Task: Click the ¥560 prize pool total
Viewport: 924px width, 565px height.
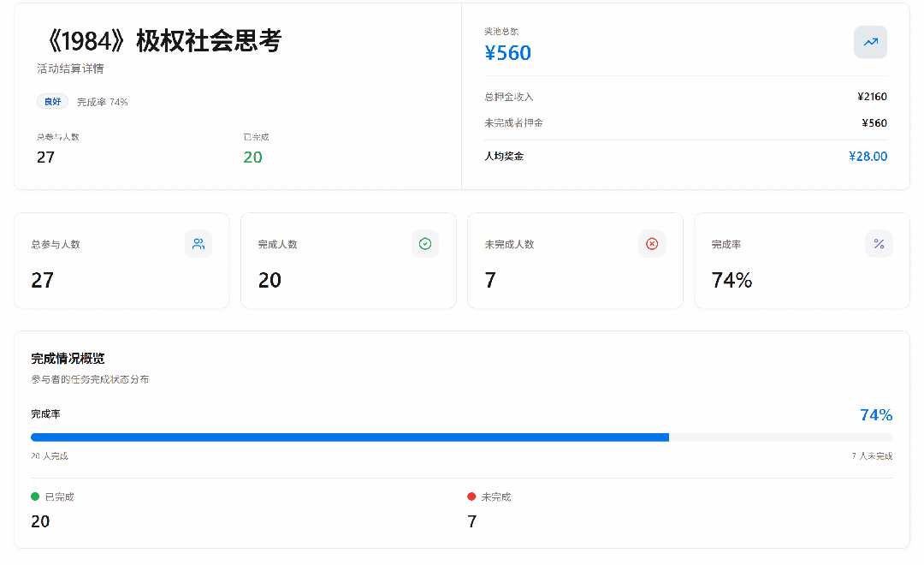Action: (x=508, y=53)
